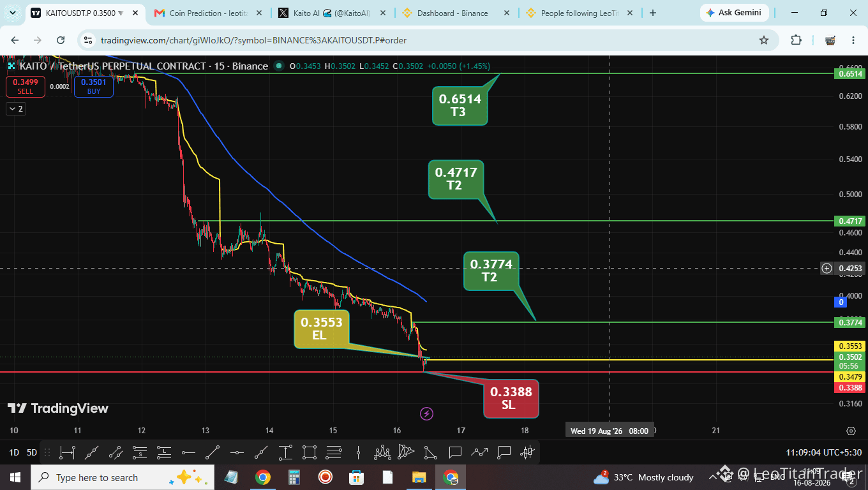Click the 0.6514 T3 target callout
Image resolution: width=868 pixels, height=490 pixels.
[459, 105]
